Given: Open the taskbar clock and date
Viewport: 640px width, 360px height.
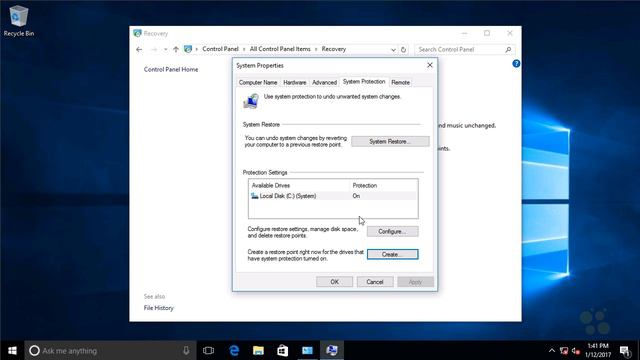Looking at the screenshot, I should [598, 351].
